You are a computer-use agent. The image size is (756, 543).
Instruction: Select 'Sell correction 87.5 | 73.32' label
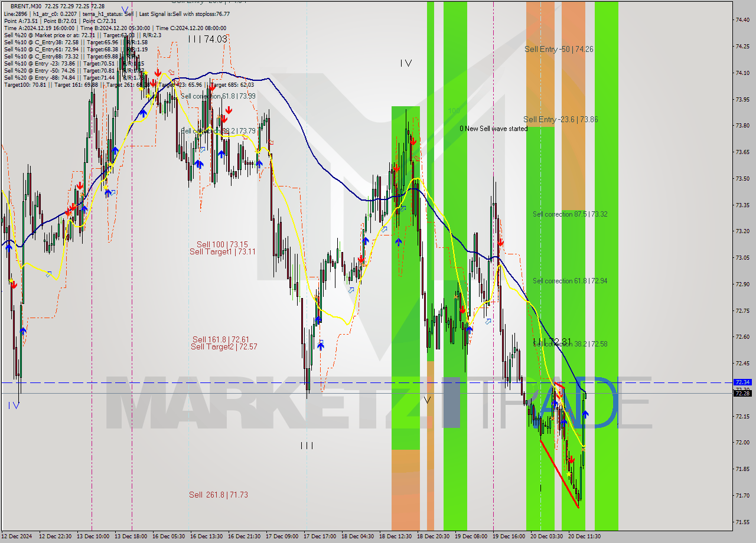pos(569,214)
